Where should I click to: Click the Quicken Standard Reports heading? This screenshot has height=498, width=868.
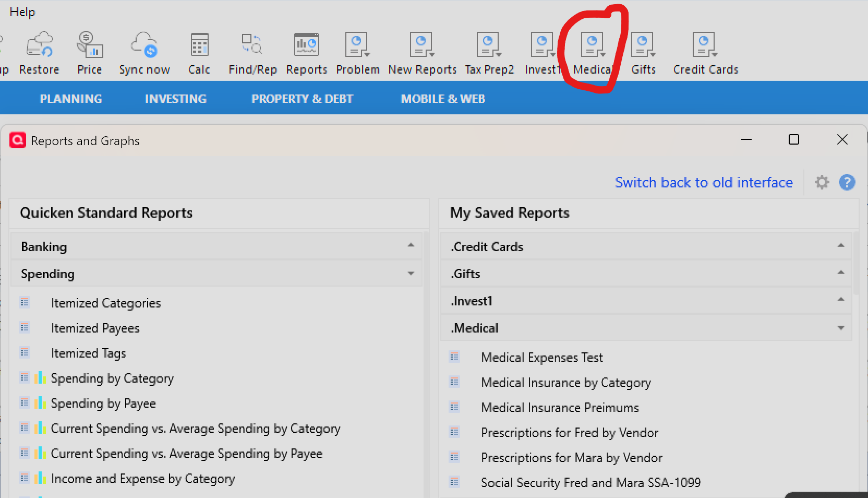coord(106,213)
